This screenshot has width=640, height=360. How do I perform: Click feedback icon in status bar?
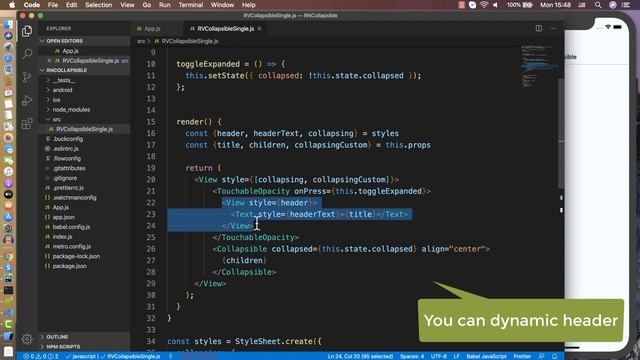pos(541,356)
